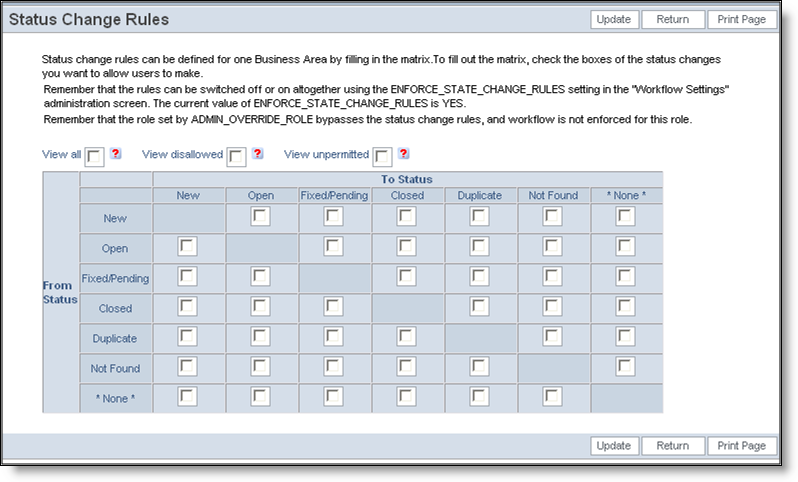This screenshot has height=482, width=798.
Task: Allow change from Open to None
Action: (625, 246)
